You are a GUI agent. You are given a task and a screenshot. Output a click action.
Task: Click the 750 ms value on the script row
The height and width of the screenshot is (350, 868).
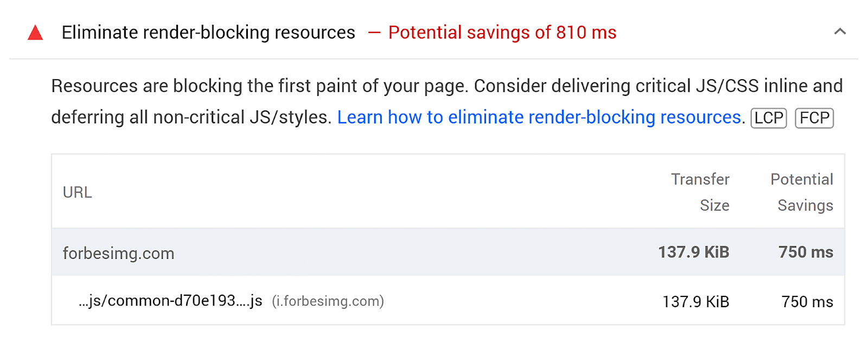point(807,301)
